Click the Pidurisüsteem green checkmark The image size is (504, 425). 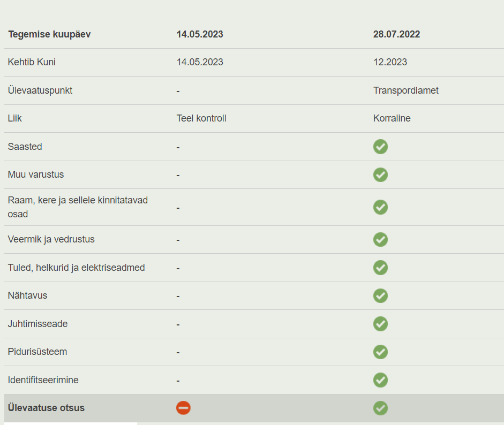[380, 352]
